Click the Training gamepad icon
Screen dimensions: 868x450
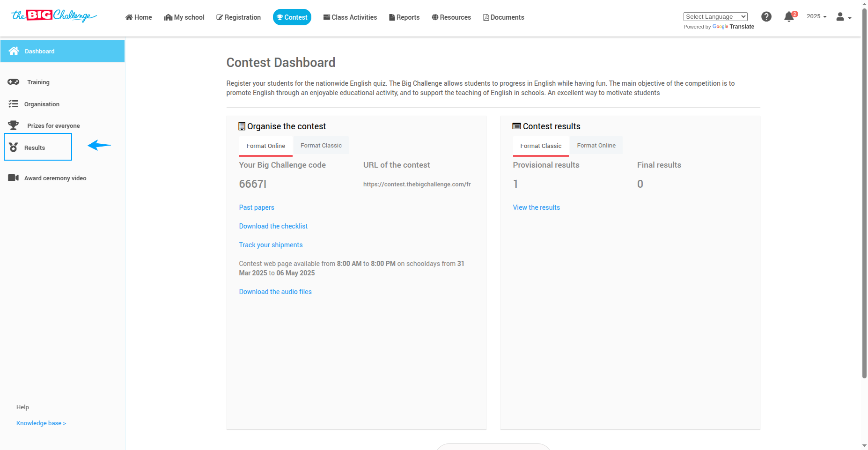(13, 82)
